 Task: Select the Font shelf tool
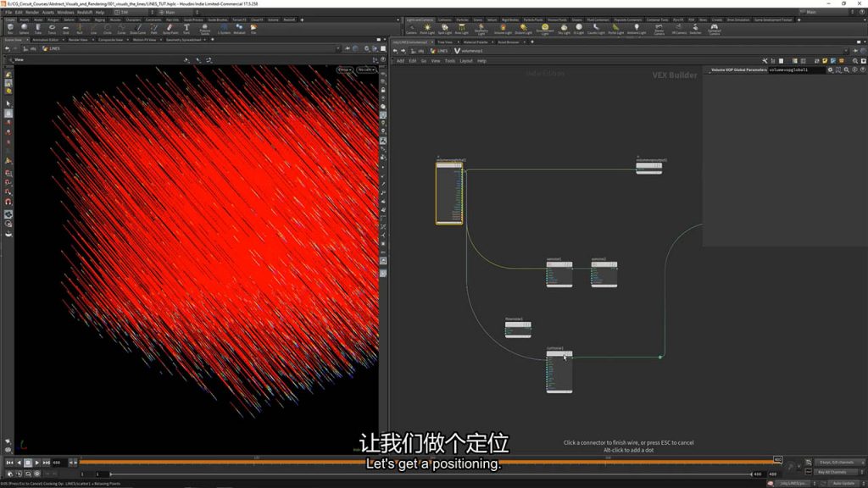pyautogui.click(x=186, y=28)
